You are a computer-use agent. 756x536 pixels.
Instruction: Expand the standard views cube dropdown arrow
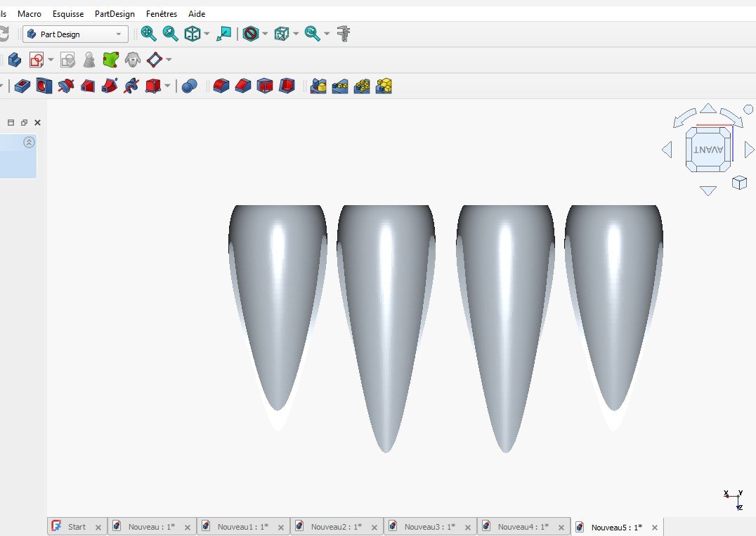[207, 34]
